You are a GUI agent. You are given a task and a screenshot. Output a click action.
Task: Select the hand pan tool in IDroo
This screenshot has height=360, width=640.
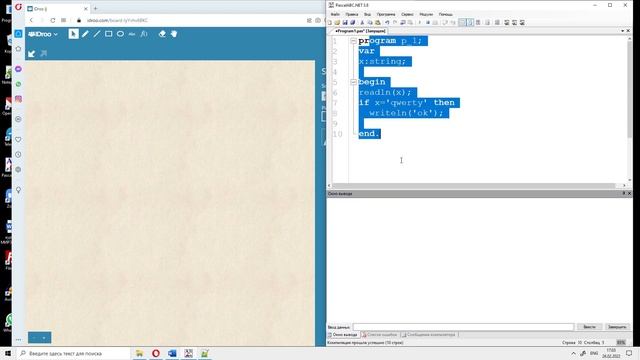pos(174,34)
